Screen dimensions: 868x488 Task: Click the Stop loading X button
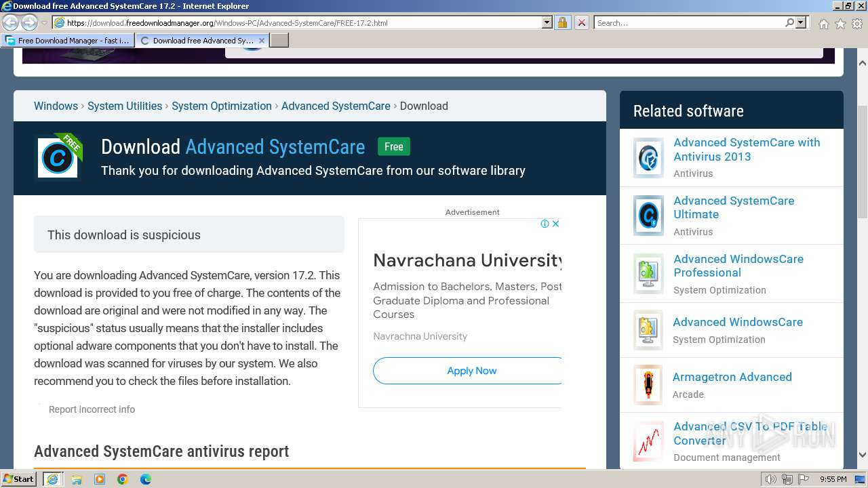click(581, 23)
